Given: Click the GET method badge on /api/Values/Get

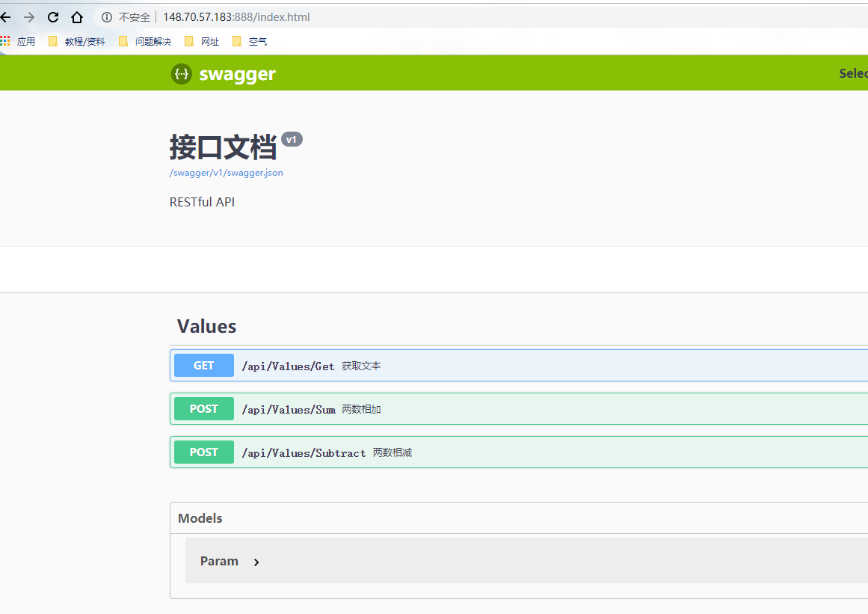Looking at the screenshot, I should coord(203,365).
